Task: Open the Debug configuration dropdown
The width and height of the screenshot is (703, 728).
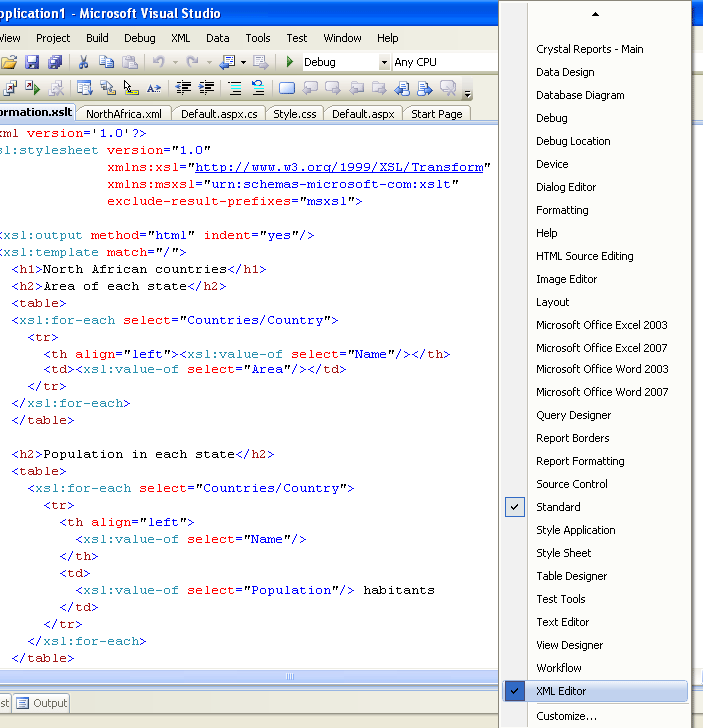Action: (x=384, y=62)
